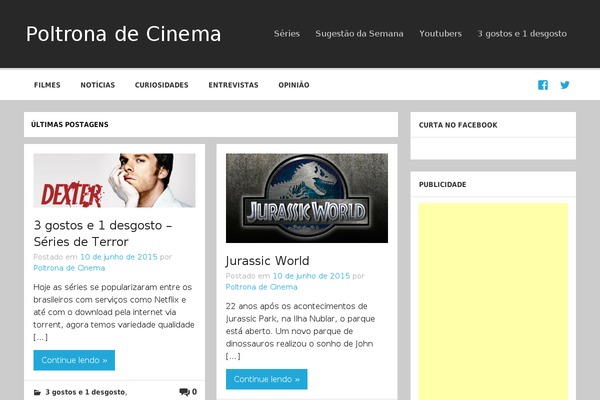Click the folder category icon under Dexter post

point(37,392)
